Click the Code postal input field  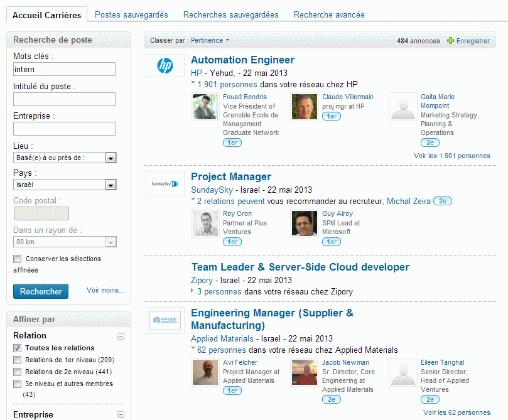coord(42,213)
